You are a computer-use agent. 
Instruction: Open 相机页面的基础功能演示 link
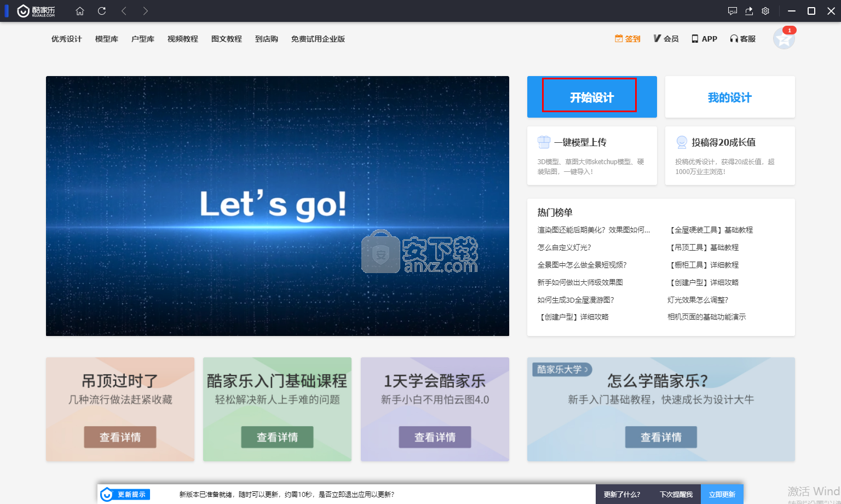tap(707, 317)
